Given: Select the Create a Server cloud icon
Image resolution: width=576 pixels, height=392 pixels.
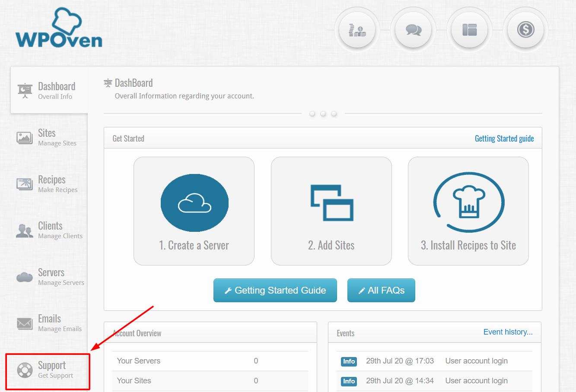Looking at the screenshot, I should (x=194, y=203).
